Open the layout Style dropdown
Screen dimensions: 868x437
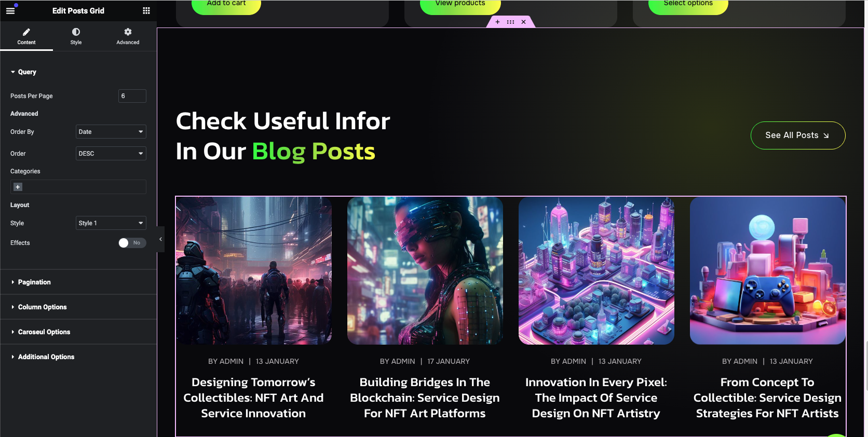[111, 223]
